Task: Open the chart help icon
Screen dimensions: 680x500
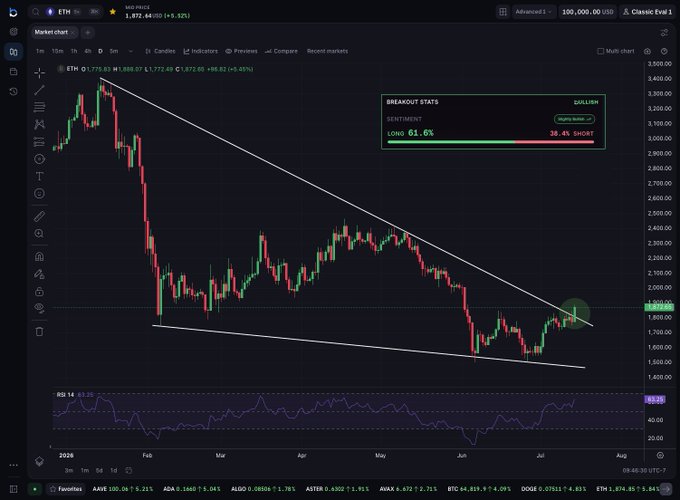Action: point(664,51)
